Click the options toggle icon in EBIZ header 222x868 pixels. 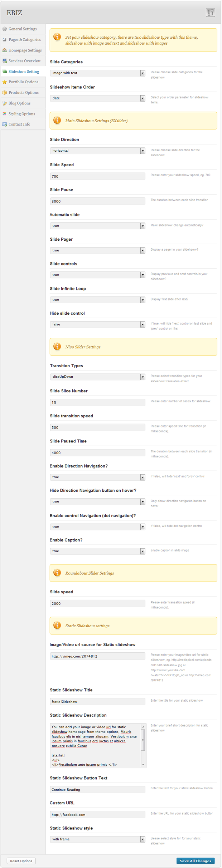tap(210, 13)
